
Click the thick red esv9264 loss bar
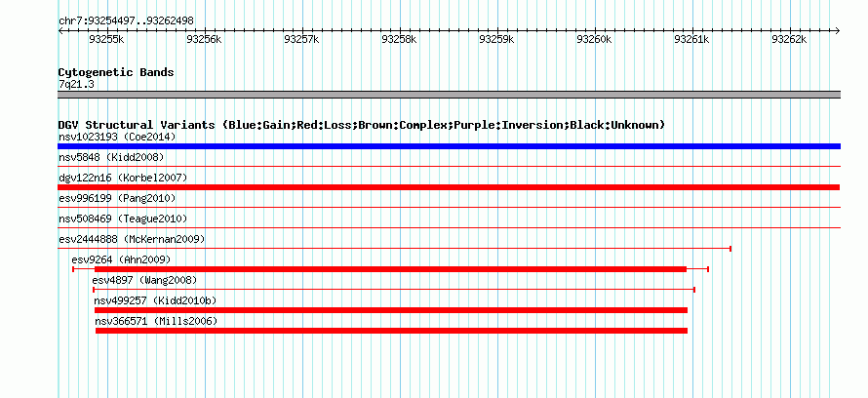(391, 269)
